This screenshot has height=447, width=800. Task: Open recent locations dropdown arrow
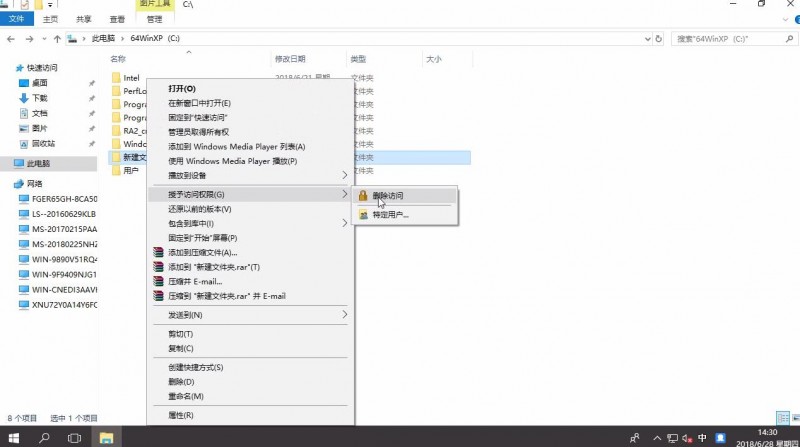pos(44,39)
